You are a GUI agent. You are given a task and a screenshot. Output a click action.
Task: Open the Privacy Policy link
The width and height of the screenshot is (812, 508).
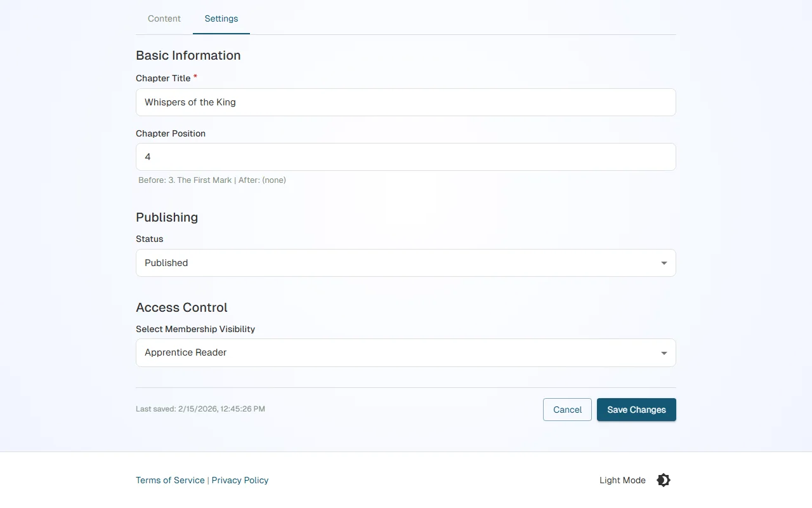click(x=240, y=480)
